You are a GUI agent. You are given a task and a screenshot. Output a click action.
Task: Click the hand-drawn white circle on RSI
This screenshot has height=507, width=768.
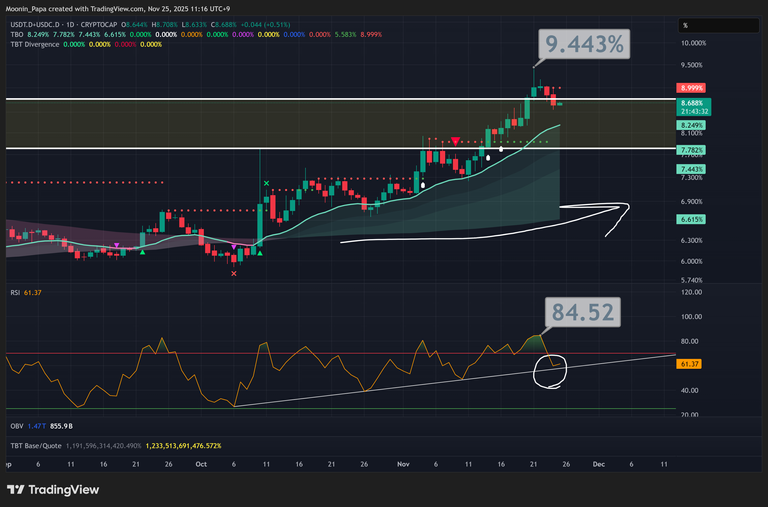pyautogui.click(x=551, y=370)
